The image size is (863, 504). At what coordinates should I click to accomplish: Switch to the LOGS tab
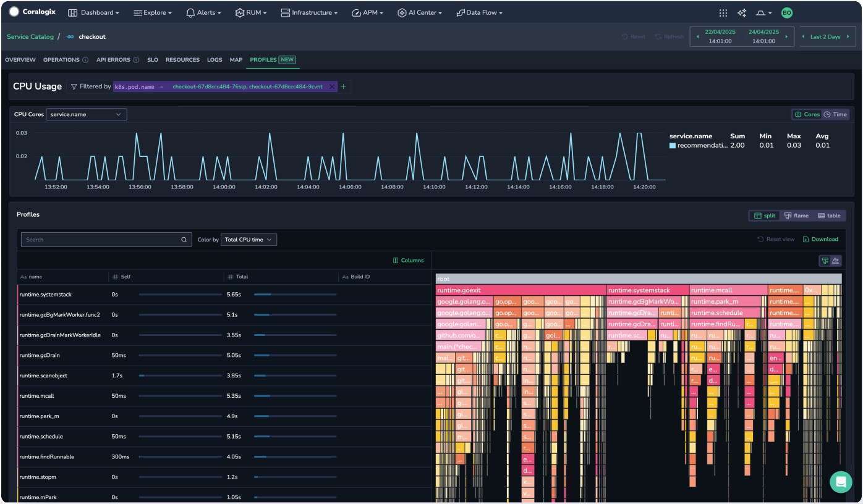click(x=215, y=59)
